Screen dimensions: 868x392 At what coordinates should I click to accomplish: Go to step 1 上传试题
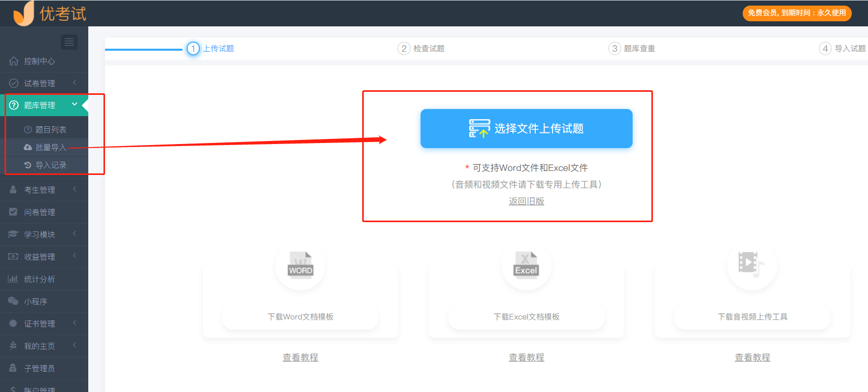pos(211,48)
